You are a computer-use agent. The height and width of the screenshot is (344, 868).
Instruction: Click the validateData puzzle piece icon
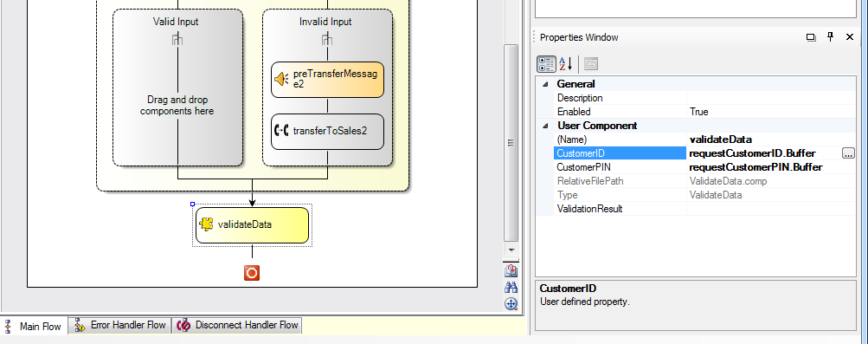tap(206, 224)
